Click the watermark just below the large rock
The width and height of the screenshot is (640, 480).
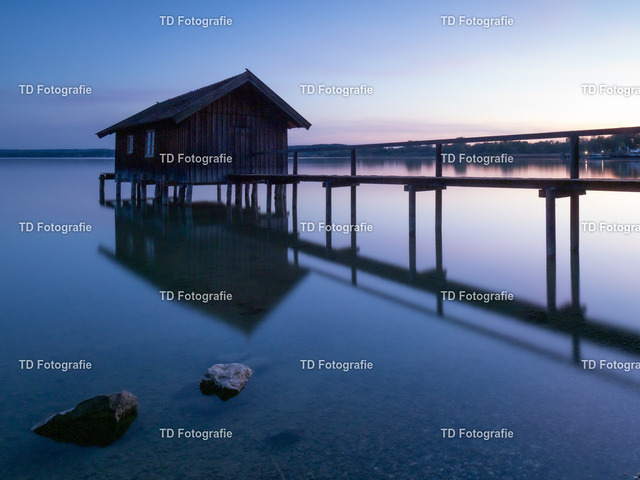(196, 434)
